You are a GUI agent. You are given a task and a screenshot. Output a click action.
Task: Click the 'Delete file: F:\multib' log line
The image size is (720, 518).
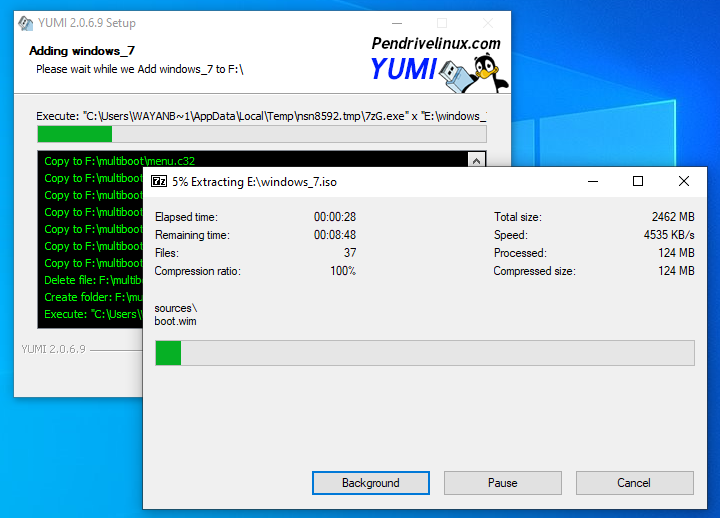point(93,280)
